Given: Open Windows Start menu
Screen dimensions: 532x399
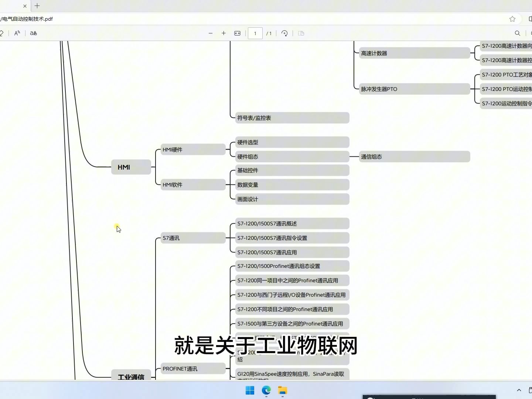Looking at the screenshot, I should pos(250,391).
